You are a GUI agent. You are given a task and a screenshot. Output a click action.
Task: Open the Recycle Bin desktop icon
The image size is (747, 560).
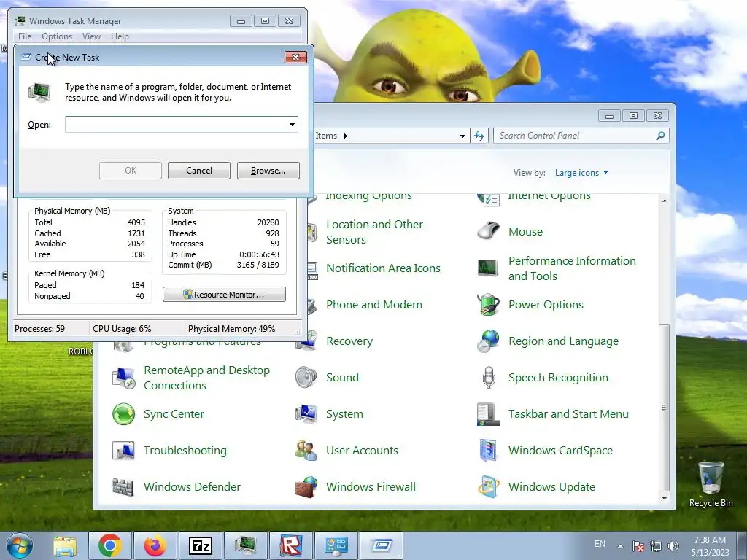711,484
